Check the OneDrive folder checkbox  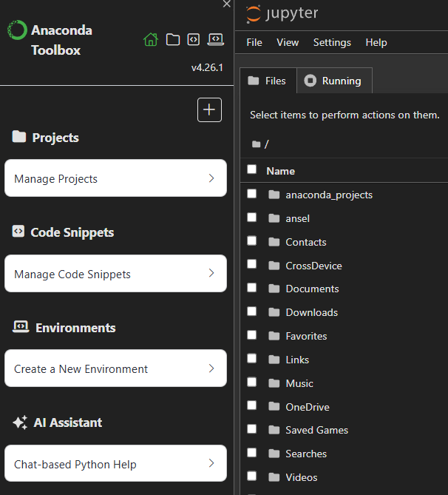(x=252, y=405)
